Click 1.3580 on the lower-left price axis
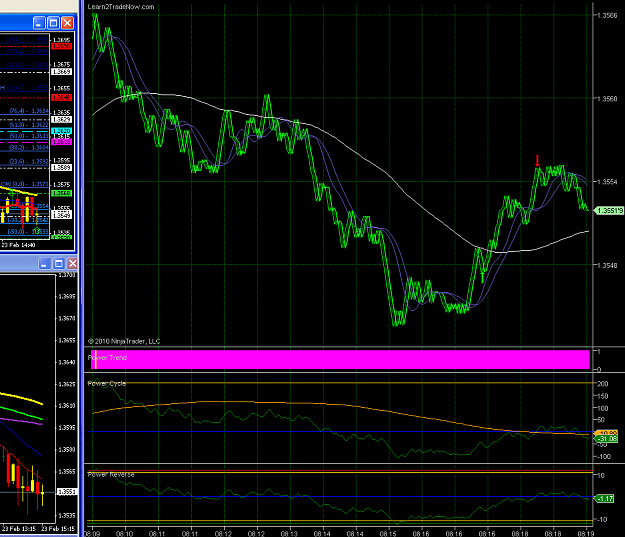This screenshot has height=537, width=625. coord(67,450)
